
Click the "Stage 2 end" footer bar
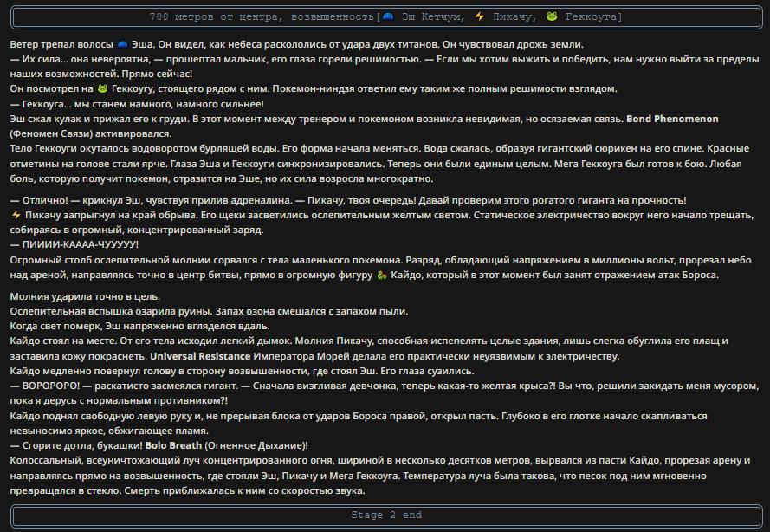[x=386, y=516]
